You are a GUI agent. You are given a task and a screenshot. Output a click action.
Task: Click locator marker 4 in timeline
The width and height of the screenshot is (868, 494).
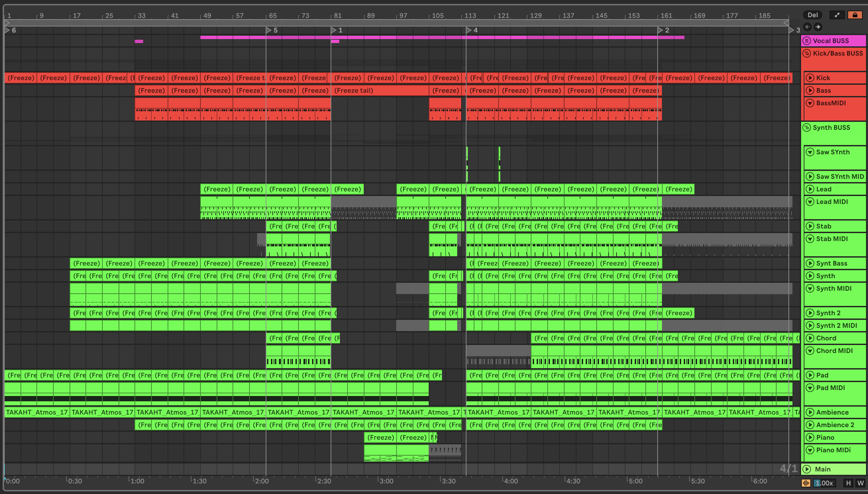(x=468, y=30)
